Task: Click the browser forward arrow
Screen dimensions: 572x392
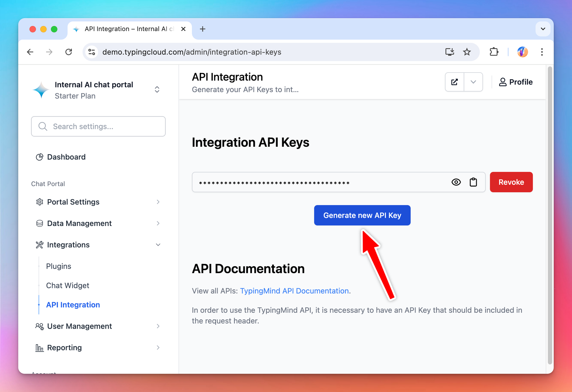Action: (49, 52)
